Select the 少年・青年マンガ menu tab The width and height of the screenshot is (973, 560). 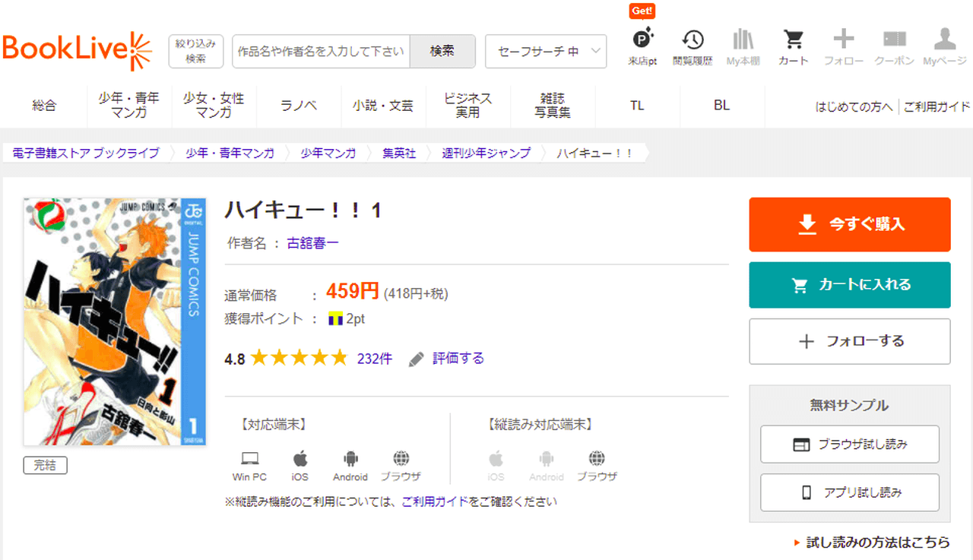(128, 106)
